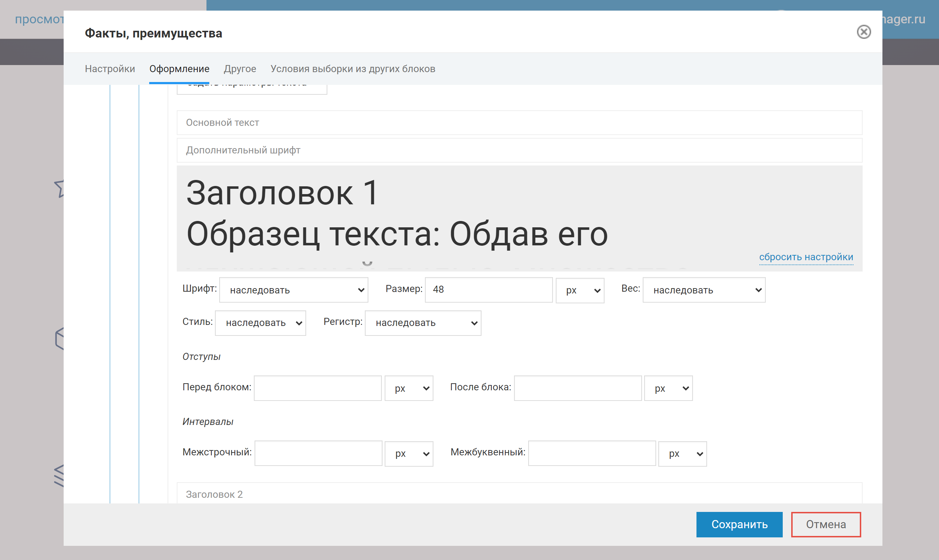This screenshot has width=939, height=560.
Task: Open the После блока unit dropdown
Action: [669, 388]
